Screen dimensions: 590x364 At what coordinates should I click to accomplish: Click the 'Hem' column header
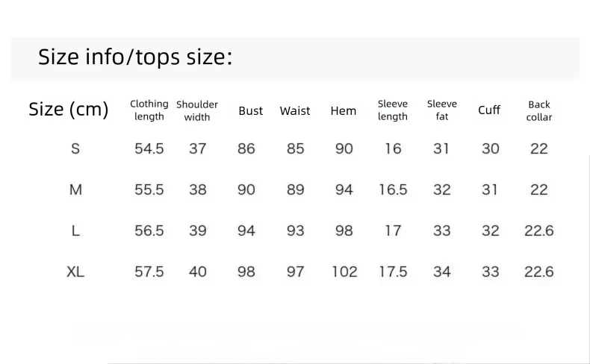(343, 111)
